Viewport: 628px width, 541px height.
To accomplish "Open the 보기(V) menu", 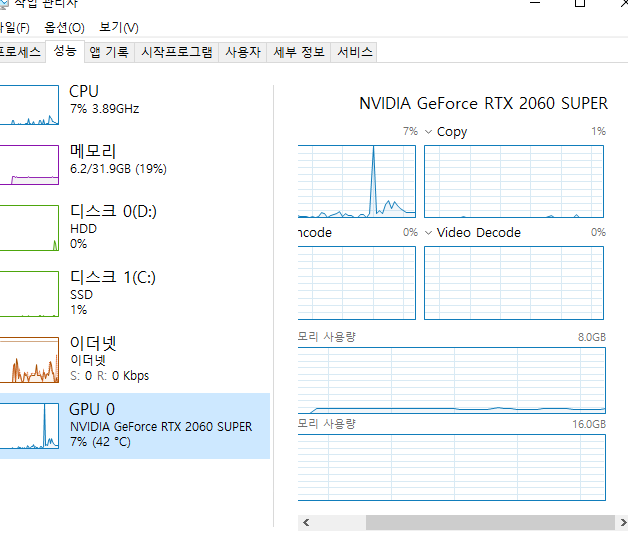I will (119, 28).
